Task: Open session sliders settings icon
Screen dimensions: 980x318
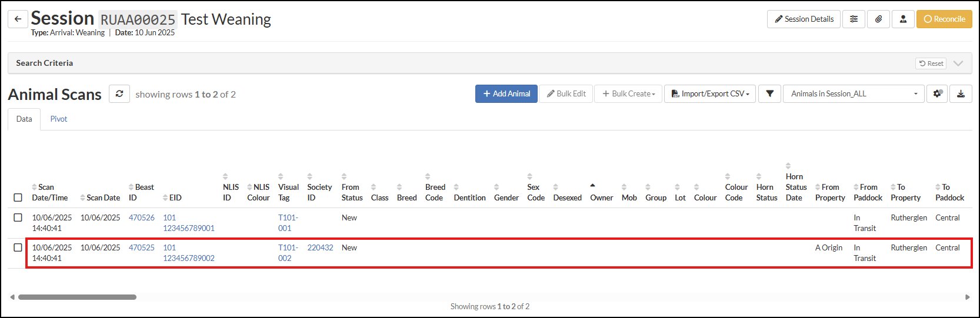Action: pyautogui.click(x=854, y=19)
